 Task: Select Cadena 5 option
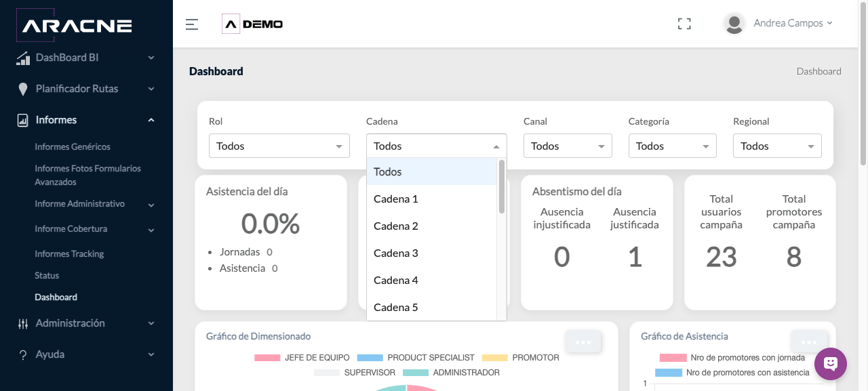click(432, 308)
